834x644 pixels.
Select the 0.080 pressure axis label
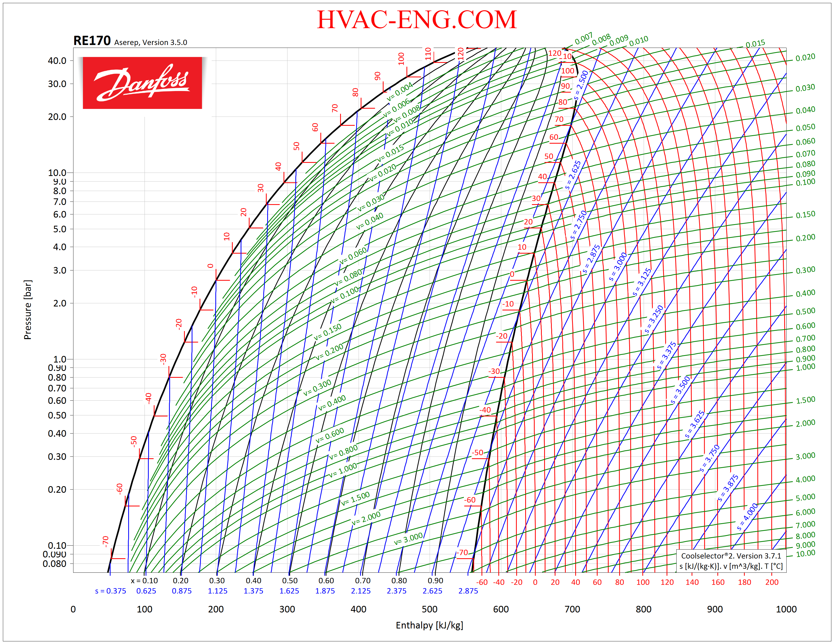pos(54,563)
